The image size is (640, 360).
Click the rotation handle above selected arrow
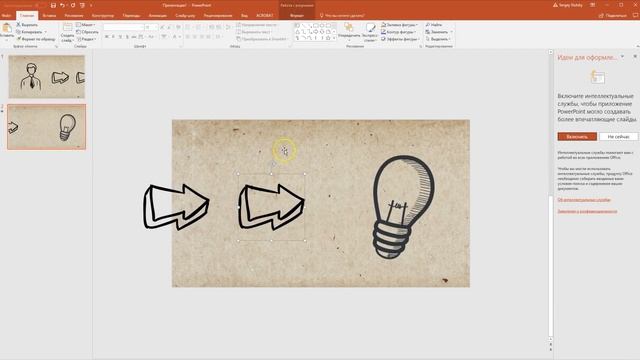273,164
